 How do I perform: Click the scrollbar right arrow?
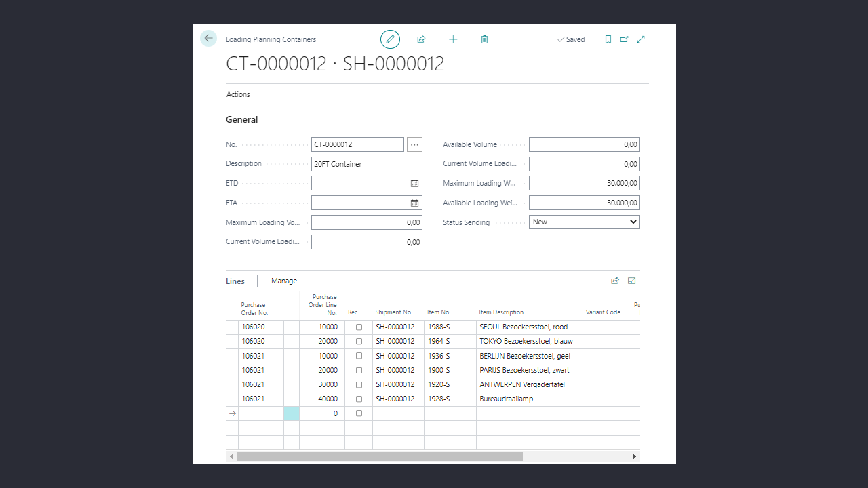point(635,457)
